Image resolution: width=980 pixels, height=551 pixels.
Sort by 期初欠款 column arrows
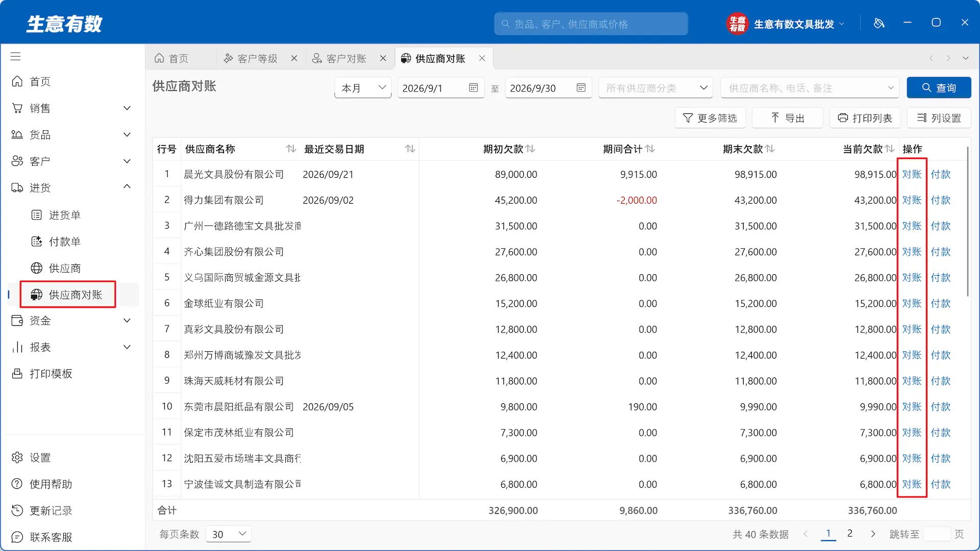coord(530,149)
